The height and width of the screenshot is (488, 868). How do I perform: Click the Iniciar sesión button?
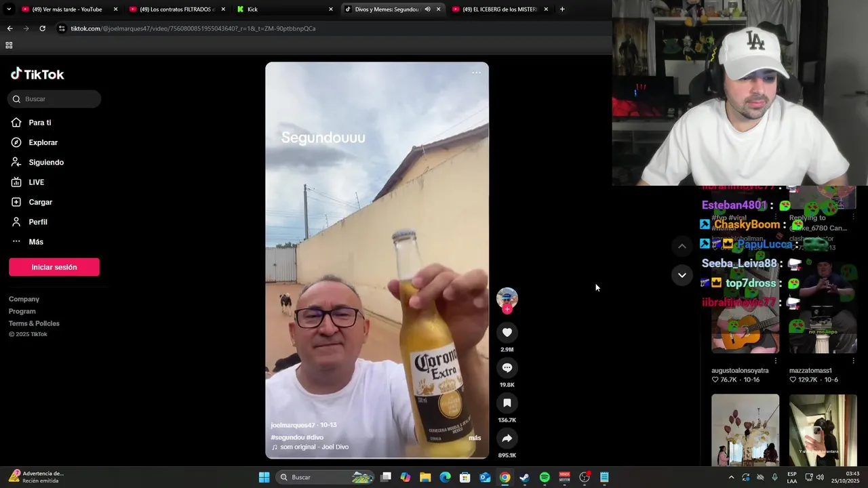click(x=54, y=267)
